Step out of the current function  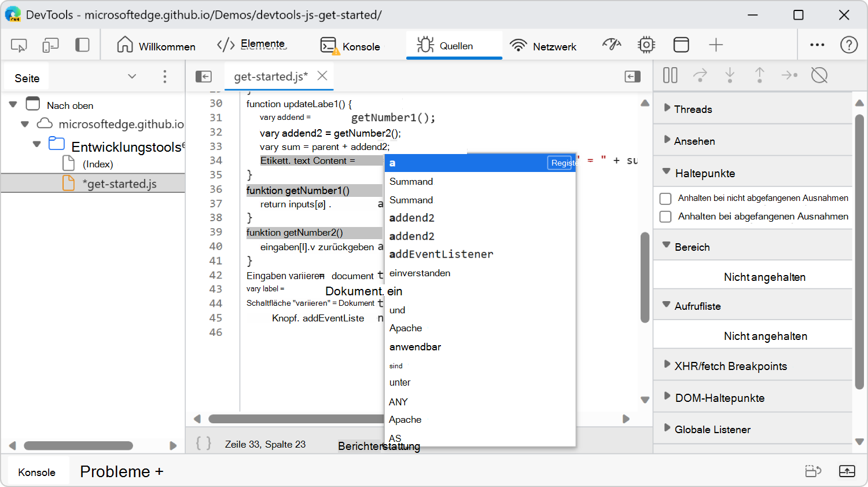click(759, 75)
